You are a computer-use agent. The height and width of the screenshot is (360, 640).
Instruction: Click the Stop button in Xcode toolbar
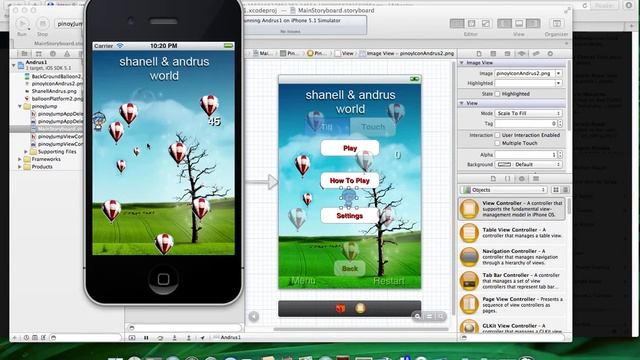[42, 24]
